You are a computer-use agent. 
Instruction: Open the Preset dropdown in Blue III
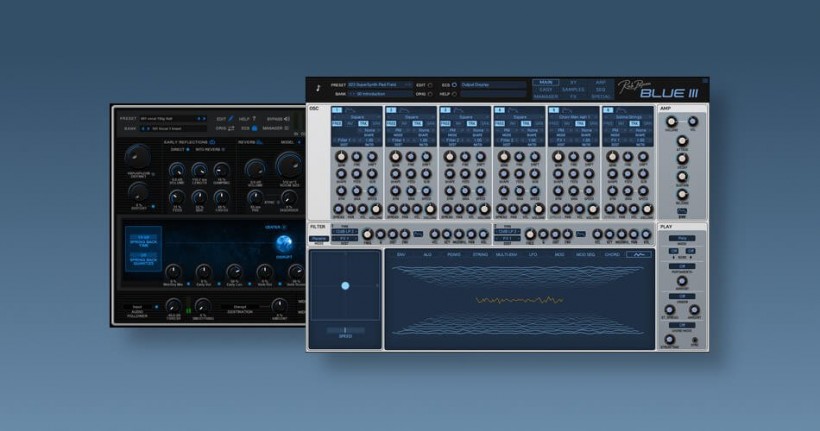tap(377, 85)
